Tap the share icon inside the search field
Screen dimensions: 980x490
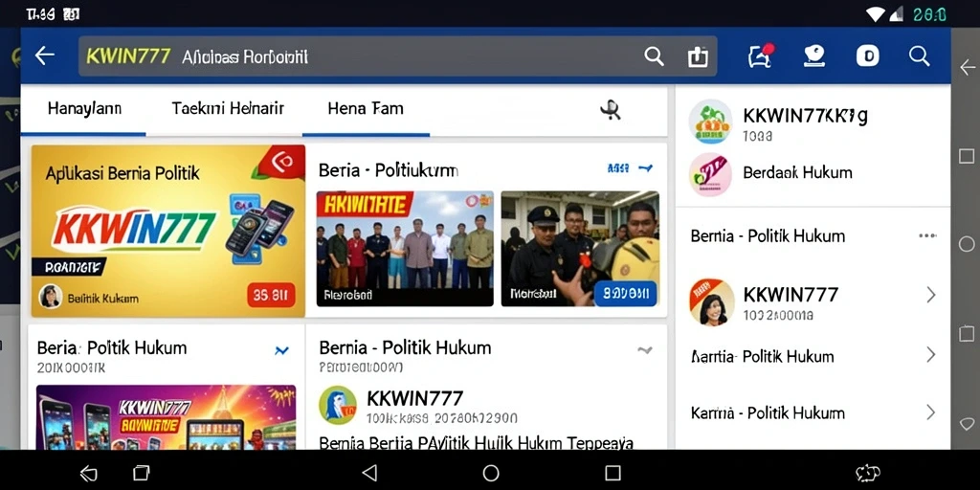(698, 56)
